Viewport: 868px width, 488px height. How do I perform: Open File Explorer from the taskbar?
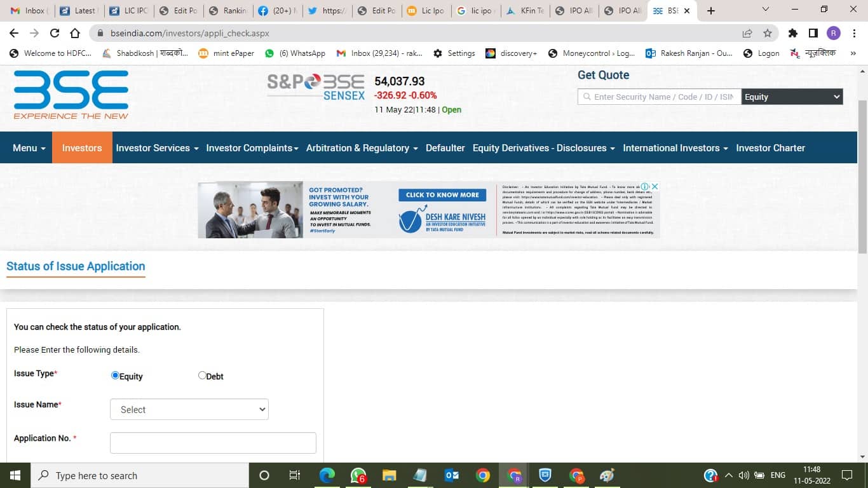pyautogui.click(x=389, y=475)
